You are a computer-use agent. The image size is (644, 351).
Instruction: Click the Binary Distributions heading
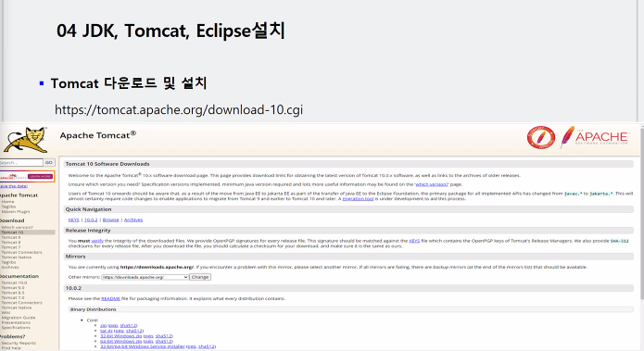94,309
